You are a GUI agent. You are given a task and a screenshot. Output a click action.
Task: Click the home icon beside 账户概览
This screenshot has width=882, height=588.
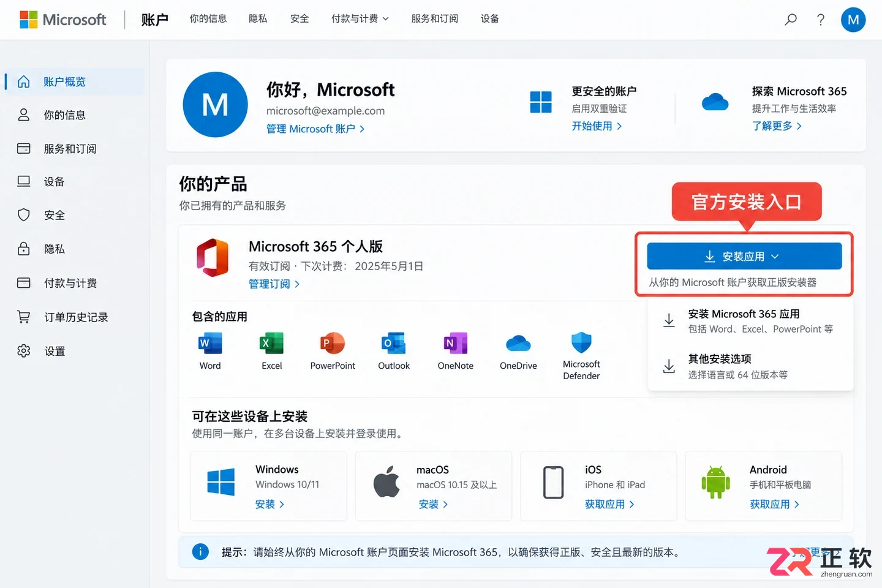24,81
